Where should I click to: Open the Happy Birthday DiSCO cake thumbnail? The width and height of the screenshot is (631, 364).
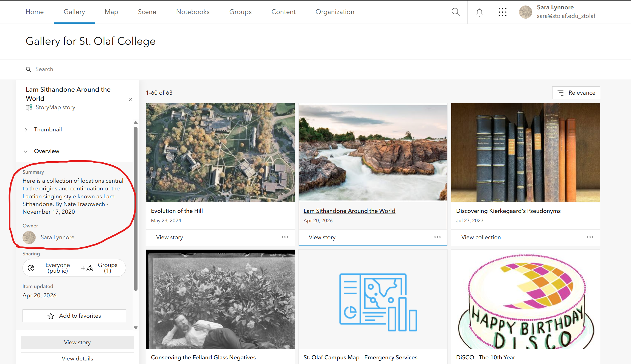526,299
